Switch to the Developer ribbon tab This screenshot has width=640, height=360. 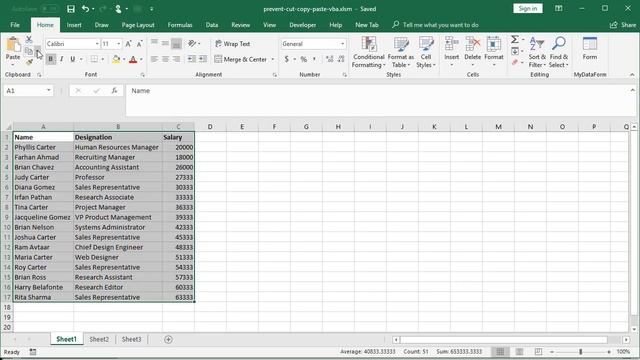tap(302, 25)
